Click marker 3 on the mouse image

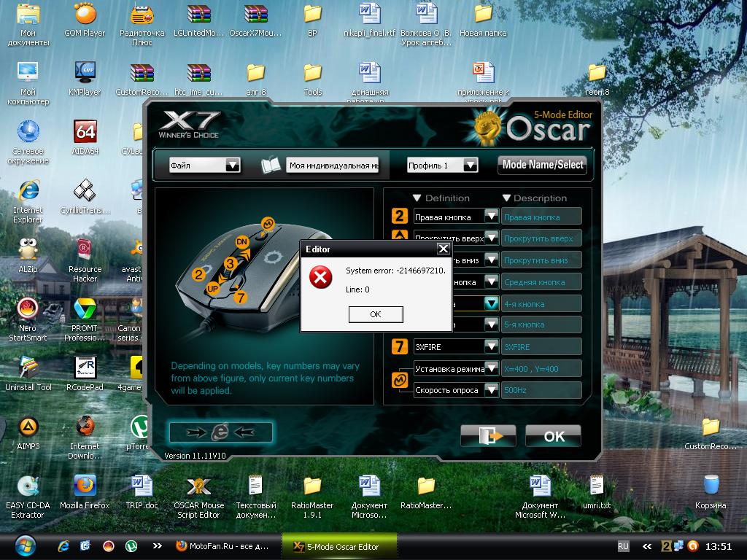click(x=231, y=263)
